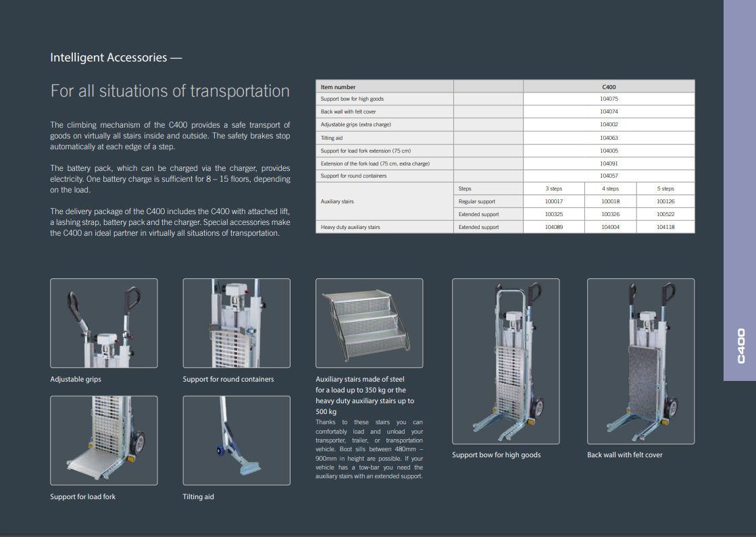Click item number 104118 for 5 steps

[x=665, y=228]
